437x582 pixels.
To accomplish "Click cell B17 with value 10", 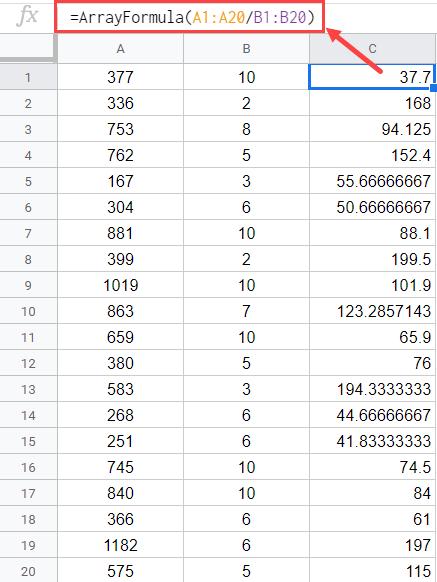I will (246, 493).
